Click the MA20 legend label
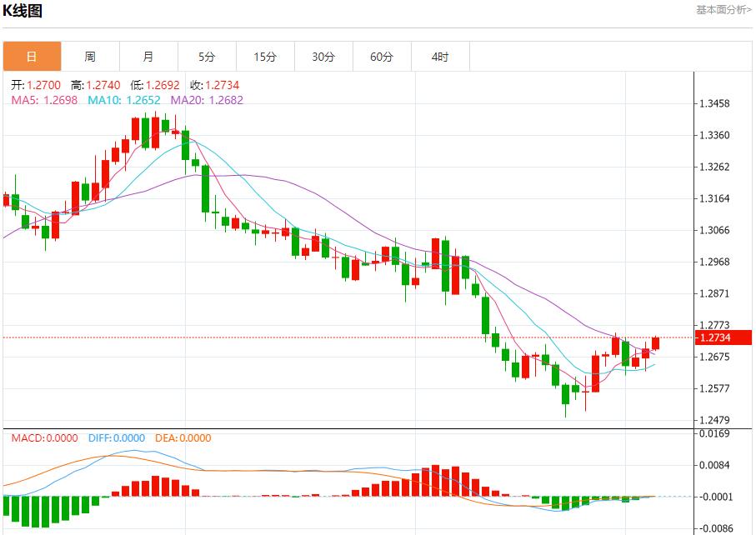The width and height of the screenshot is (756, 535). (207, 100)
